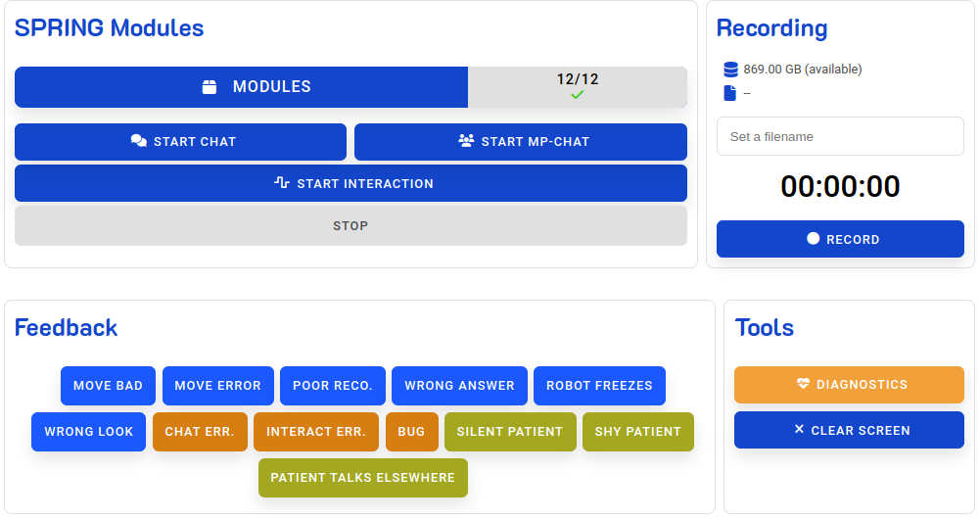Click the heartbeat Diagnostics icon
980x521 pixels.
point(804,385)
